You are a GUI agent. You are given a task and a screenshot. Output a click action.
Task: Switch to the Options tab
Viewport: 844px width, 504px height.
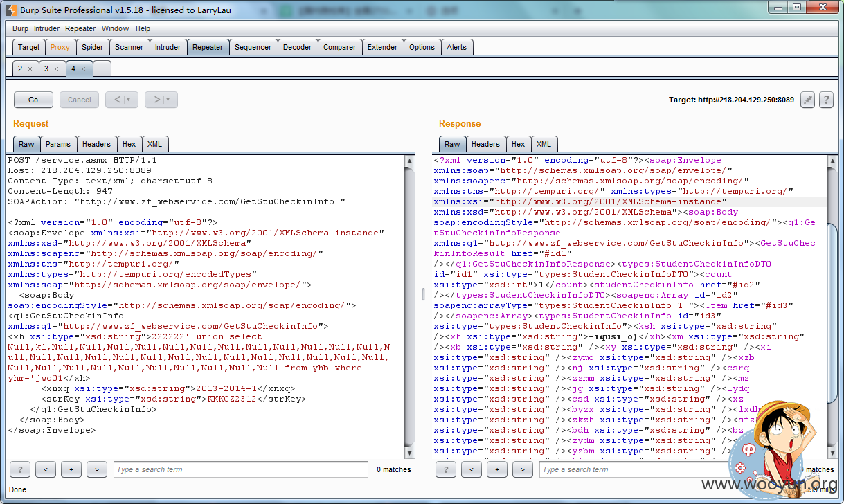coord(422,47)
